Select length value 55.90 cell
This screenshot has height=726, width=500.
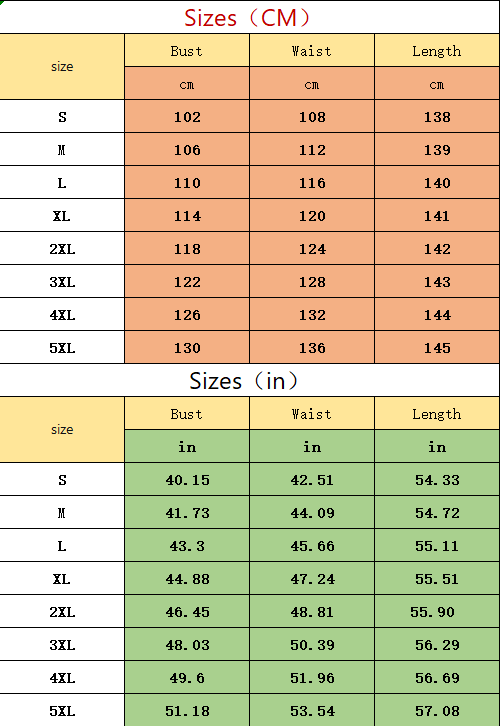(437, 611)
